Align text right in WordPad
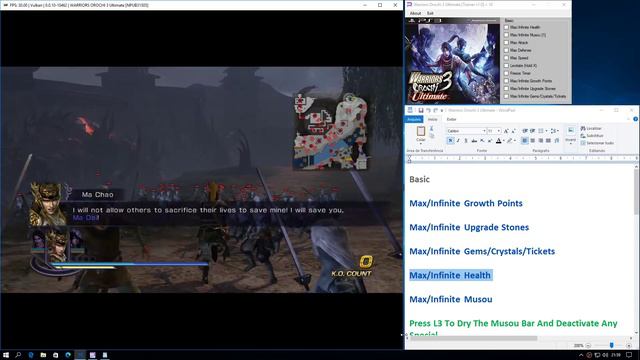640x360 pixels. [x=540, y=140]
